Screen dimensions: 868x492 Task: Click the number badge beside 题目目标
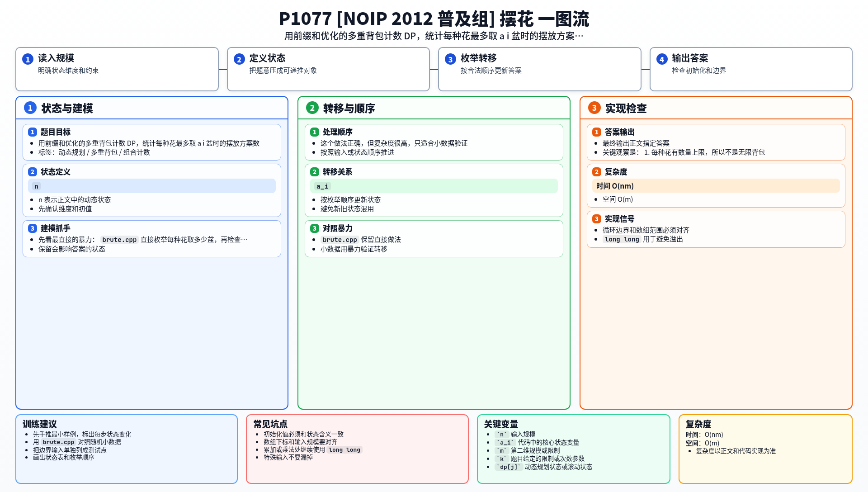(33, 132)
